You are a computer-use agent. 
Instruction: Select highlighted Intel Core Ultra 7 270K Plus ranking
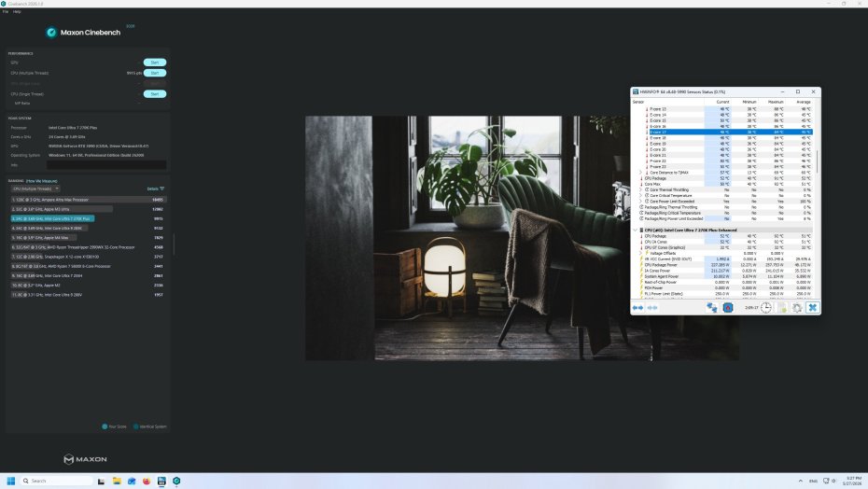(x=88, y=218)
